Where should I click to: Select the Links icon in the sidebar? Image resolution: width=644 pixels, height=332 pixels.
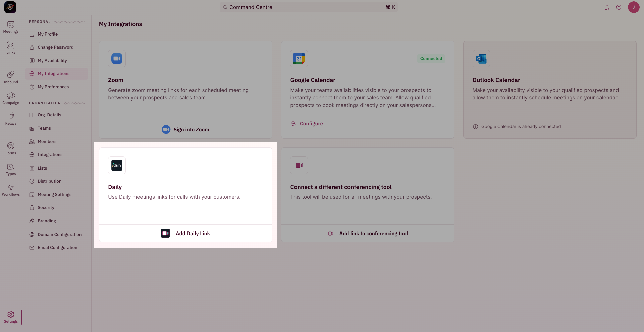(11, 47)
